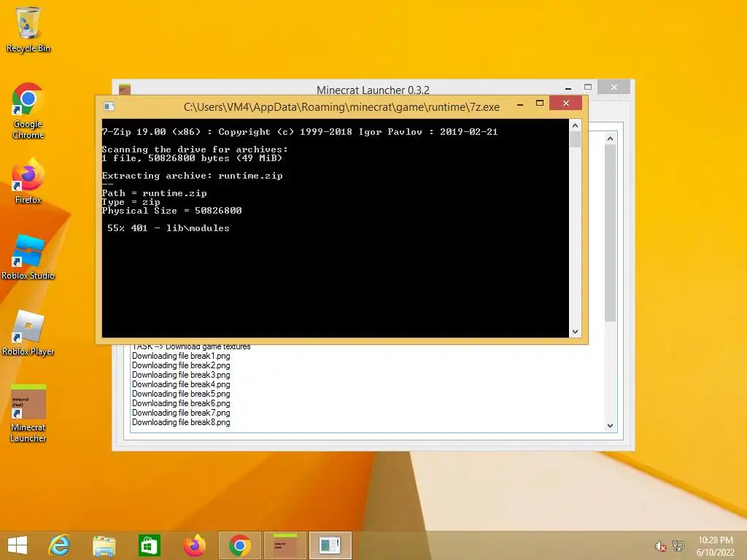Close the 7z.exe console window

tap(565, 103)
